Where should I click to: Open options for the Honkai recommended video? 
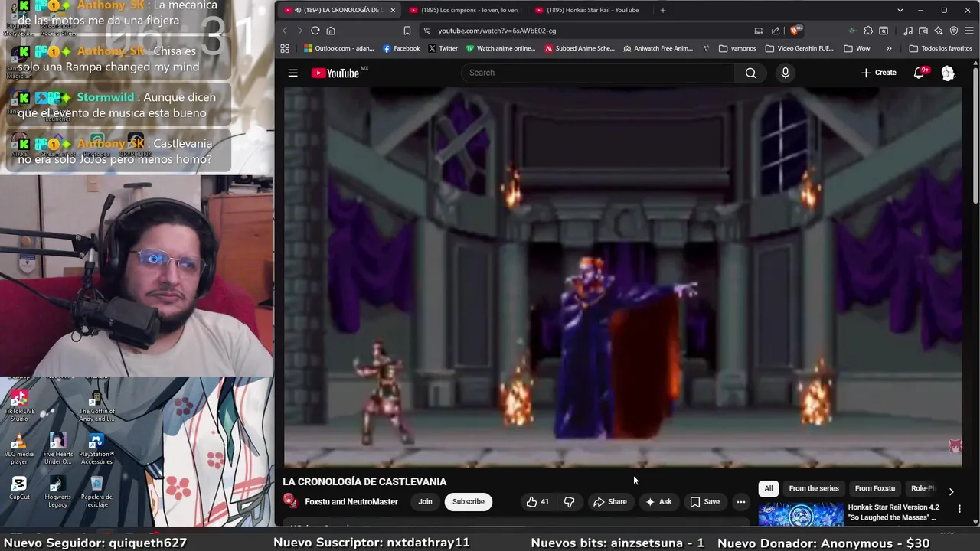coord(959,509)
